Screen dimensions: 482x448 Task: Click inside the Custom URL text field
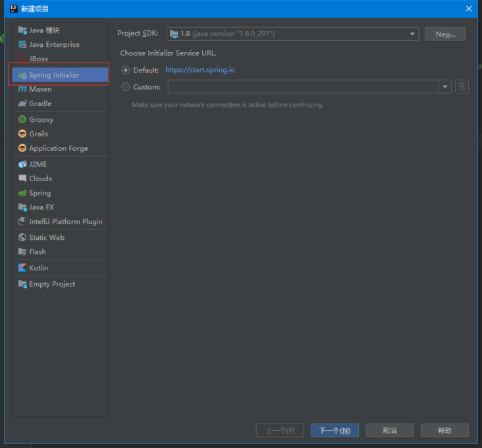303,87
